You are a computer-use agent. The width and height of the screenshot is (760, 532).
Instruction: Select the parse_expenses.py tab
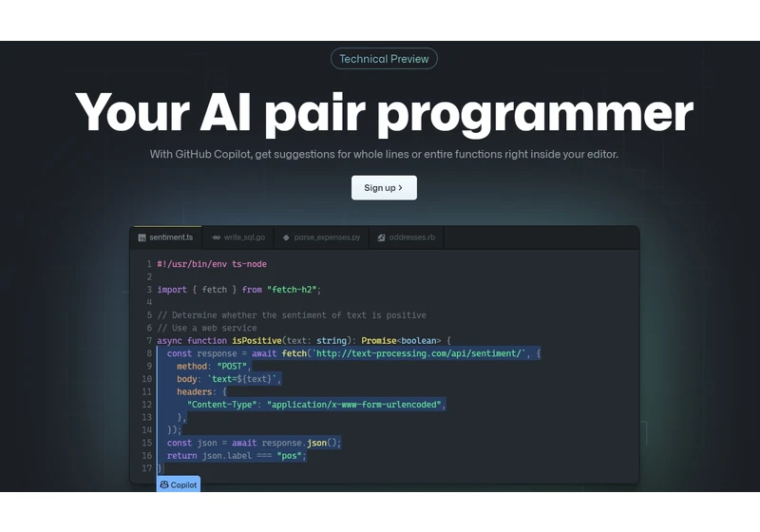[x=322, y=237]
